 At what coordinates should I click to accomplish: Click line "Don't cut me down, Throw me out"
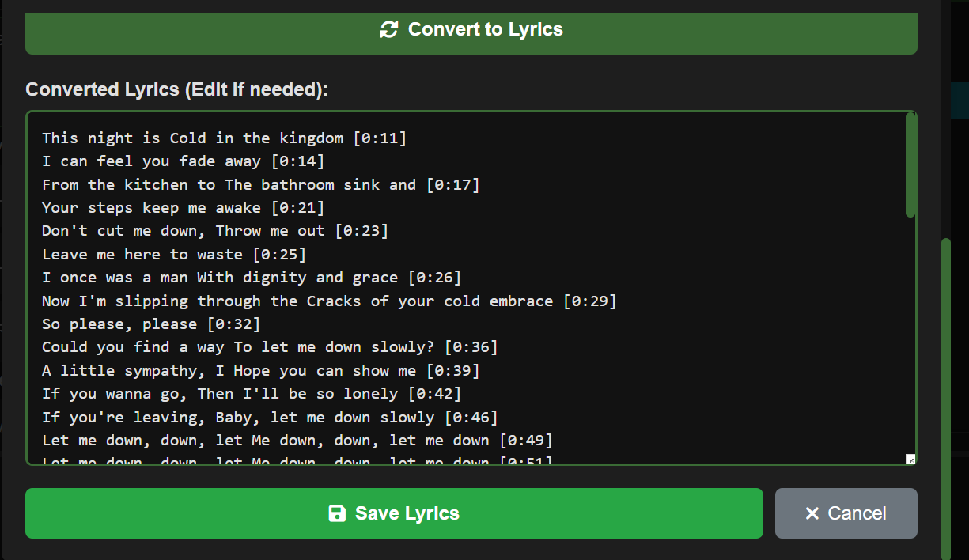point(215,231)
